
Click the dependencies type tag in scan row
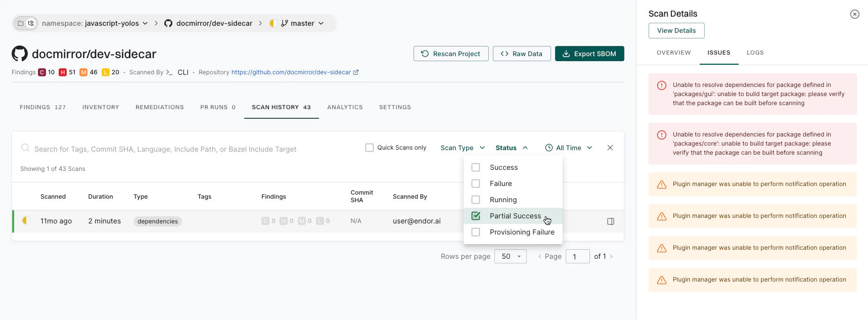click(x=158, y=221)
